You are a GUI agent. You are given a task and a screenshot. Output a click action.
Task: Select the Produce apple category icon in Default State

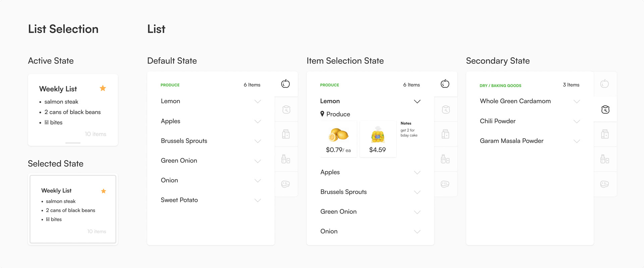[285, 84]
